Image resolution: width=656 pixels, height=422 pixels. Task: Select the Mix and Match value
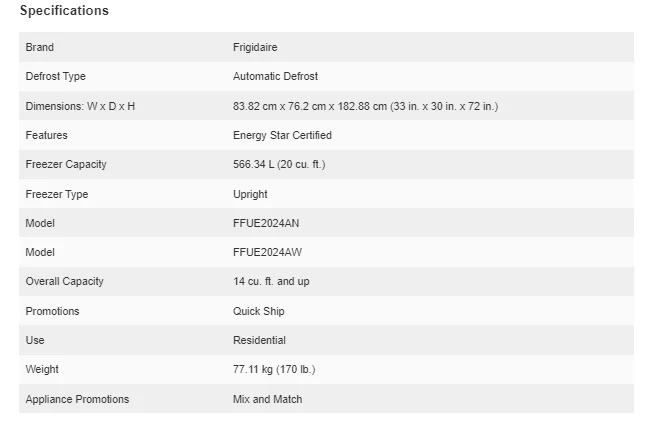click(x=267, y=399)
